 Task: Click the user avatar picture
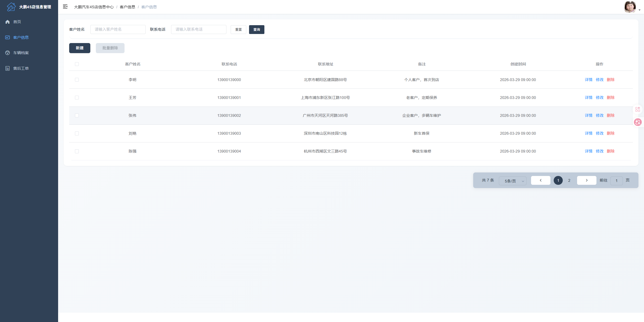point(630,7)
